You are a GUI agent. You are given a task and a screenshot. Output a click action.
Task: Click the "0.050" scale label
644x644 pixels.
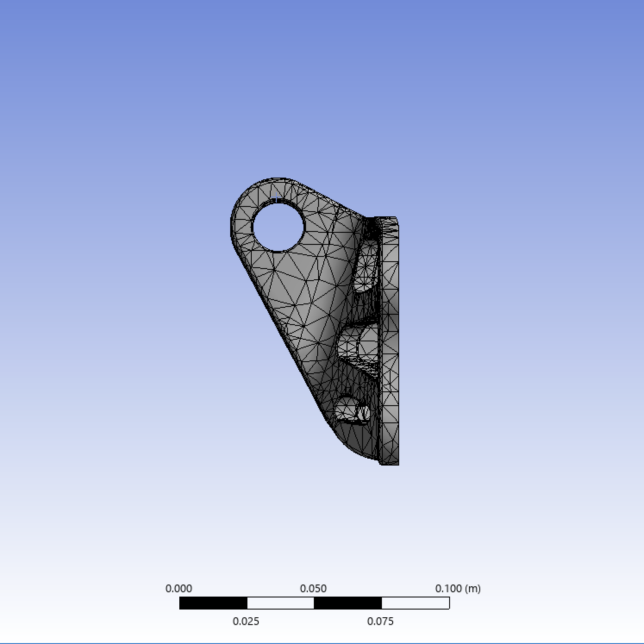point(313,588)
